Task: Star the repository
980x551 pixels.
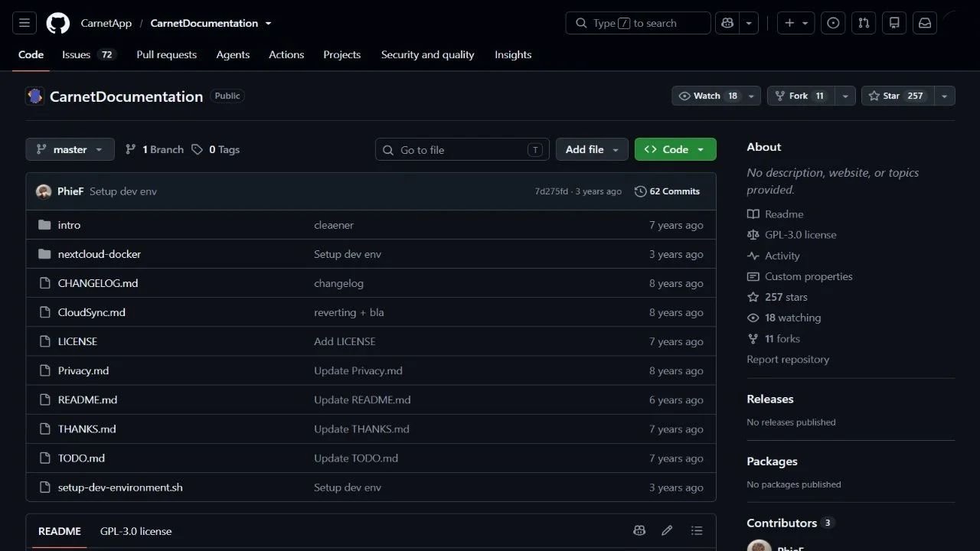Action: 898,96
